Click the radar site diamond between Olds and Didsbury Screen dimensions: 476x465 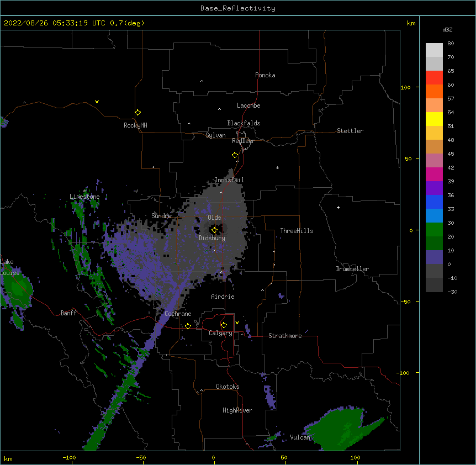214,230
